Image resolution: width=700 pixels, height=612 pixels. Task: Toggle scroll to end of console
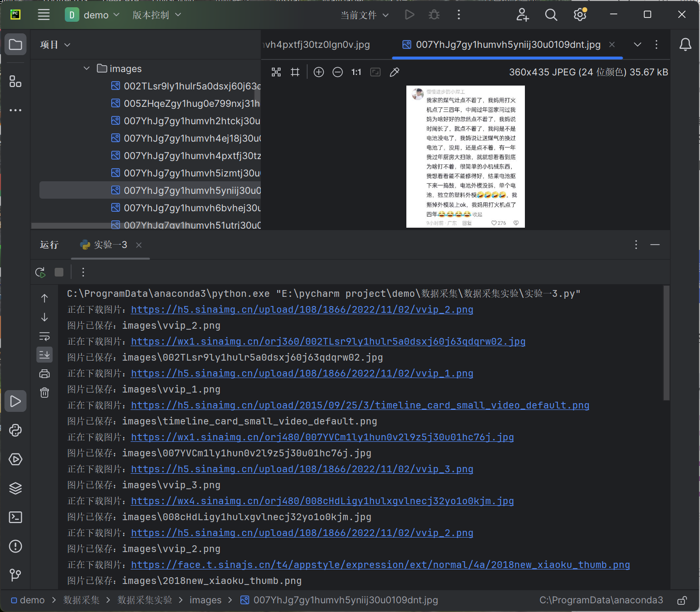pyautogui.click(x=45, y=354)
